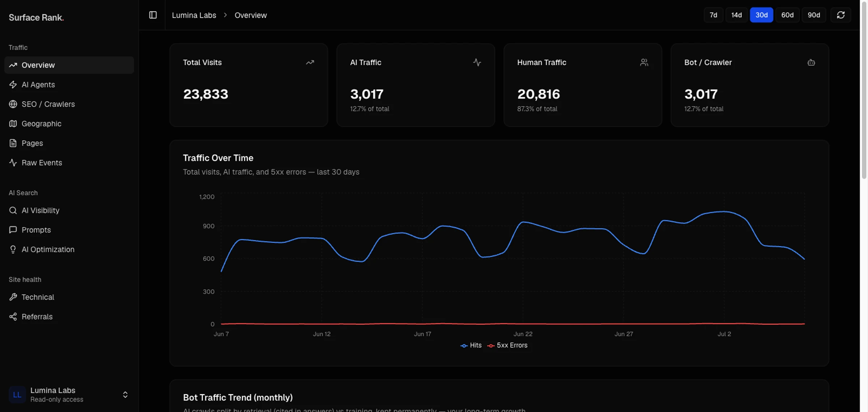The height and width of the screenshot is (412, 868).
Task: Click the Human Traffic users icon
Action: point(644,63)
